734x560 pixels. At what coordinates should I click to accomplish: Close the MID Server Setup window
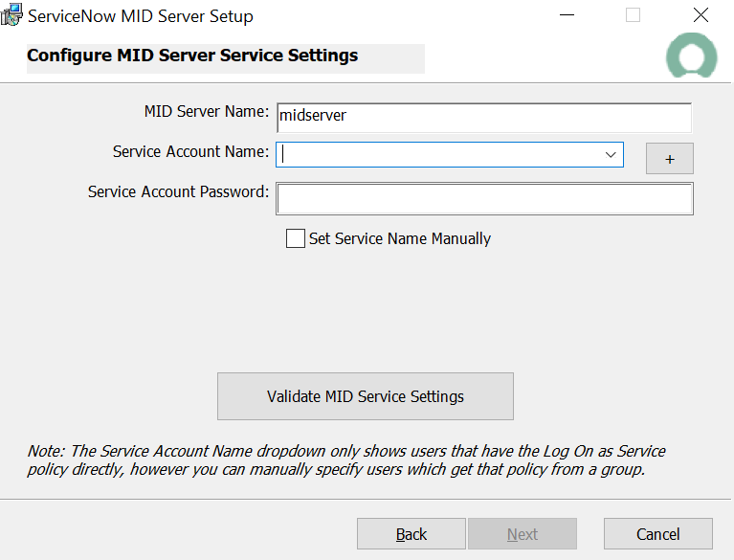(701, 15)
